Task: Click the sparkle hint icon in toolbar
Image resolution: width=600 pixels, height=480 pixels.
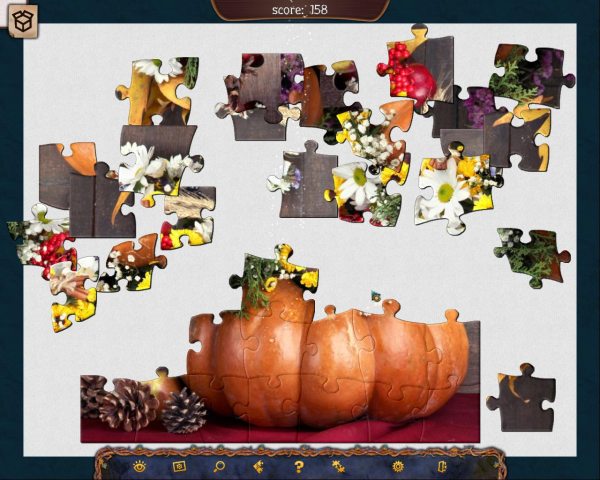Action: (x=338, y=466)
